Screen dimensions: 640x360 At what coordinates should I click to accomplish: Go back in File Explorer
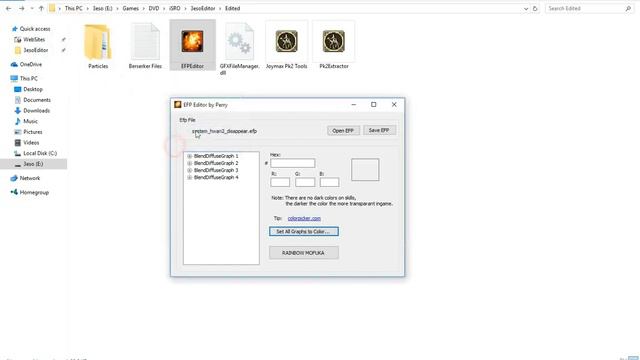click(9, 8)
